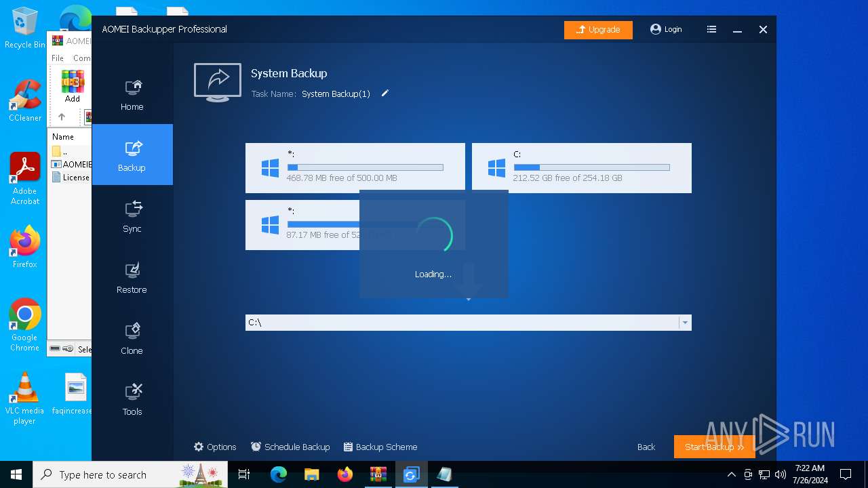The height and width of the screenshot is (488, 868).
Task: Open the Clone section
Action: pos(132,338)
